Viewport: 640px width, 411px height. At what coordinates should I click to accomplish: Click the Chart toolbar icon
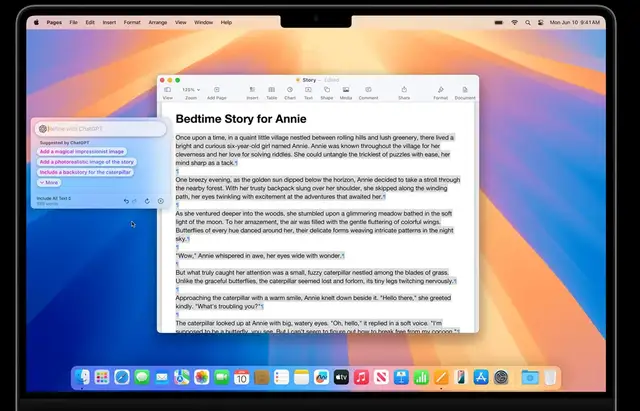(290, 91)
